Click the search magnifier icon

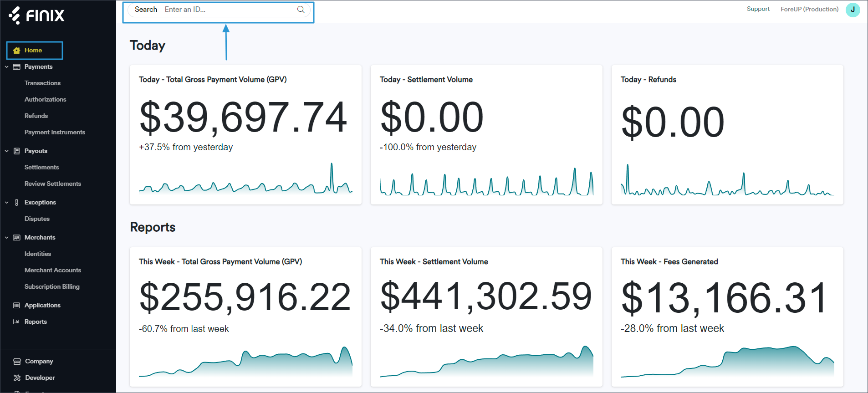[301, 10]
